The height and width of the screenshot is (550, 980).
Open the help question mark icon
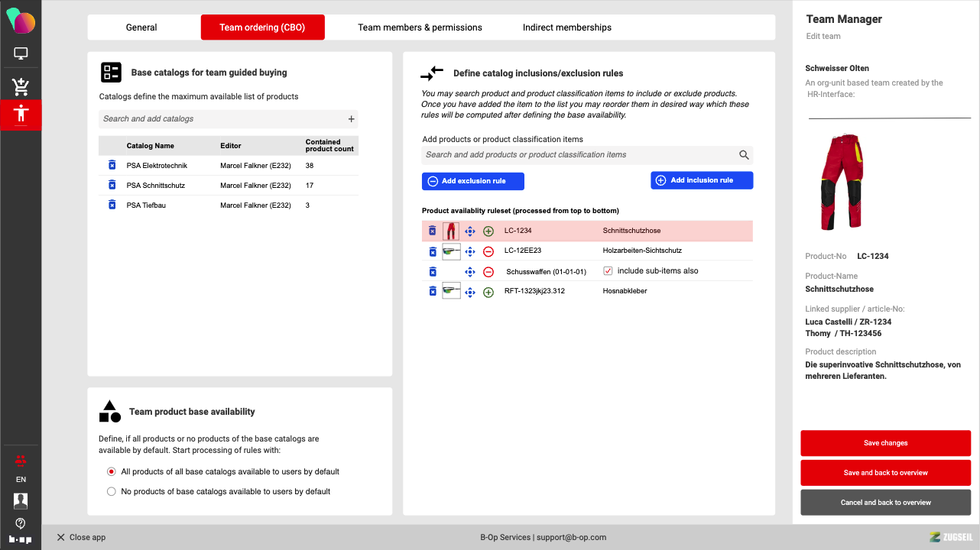[21, 523]
